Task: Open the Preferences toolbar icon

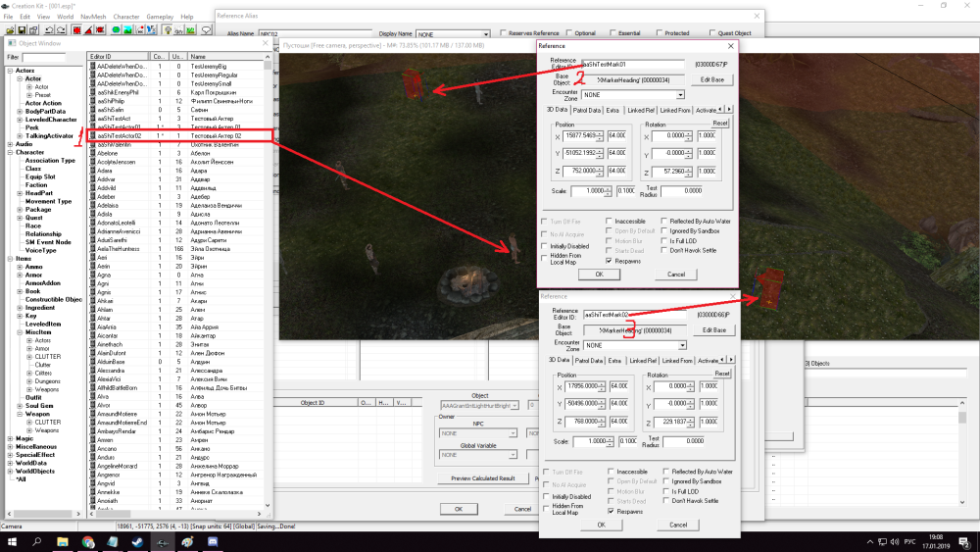Action: tap(33, 30)
